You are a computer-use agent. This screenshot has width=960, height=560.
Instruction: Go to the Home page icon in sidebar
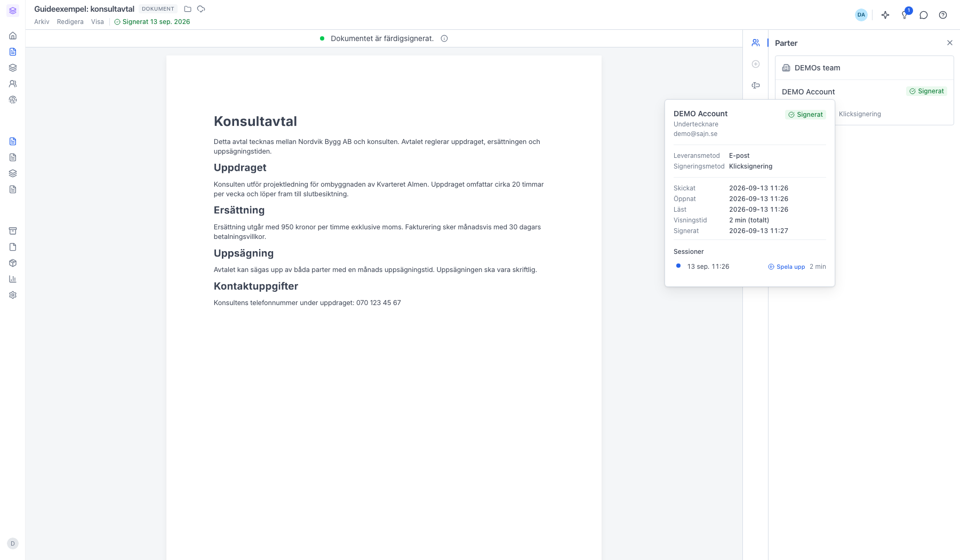13,36
